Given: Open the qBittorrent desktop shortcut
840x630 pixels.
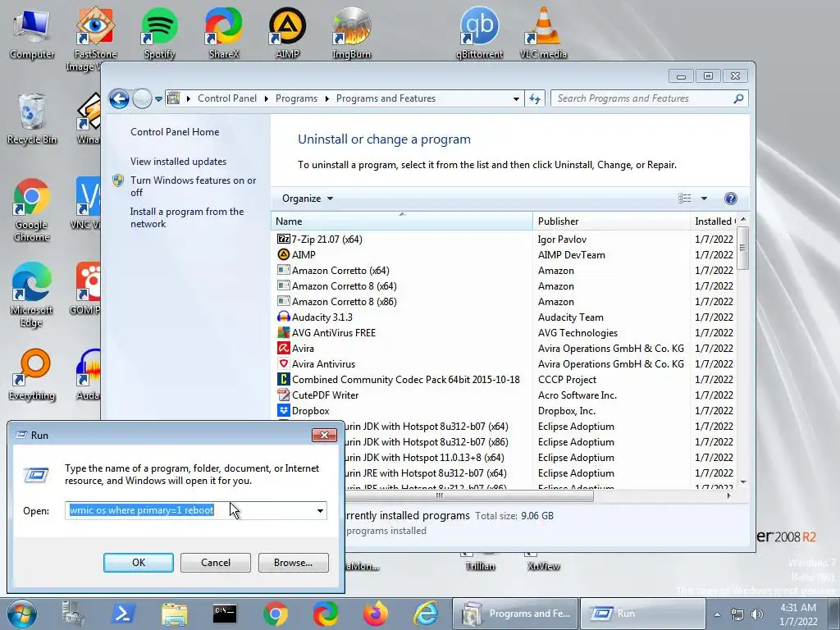Looking at the screenshot, I should [479, 33].
